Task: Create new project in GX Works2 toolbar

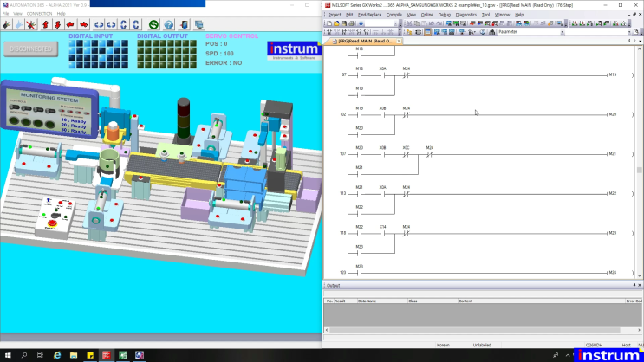Action: (x=329, y=23)
